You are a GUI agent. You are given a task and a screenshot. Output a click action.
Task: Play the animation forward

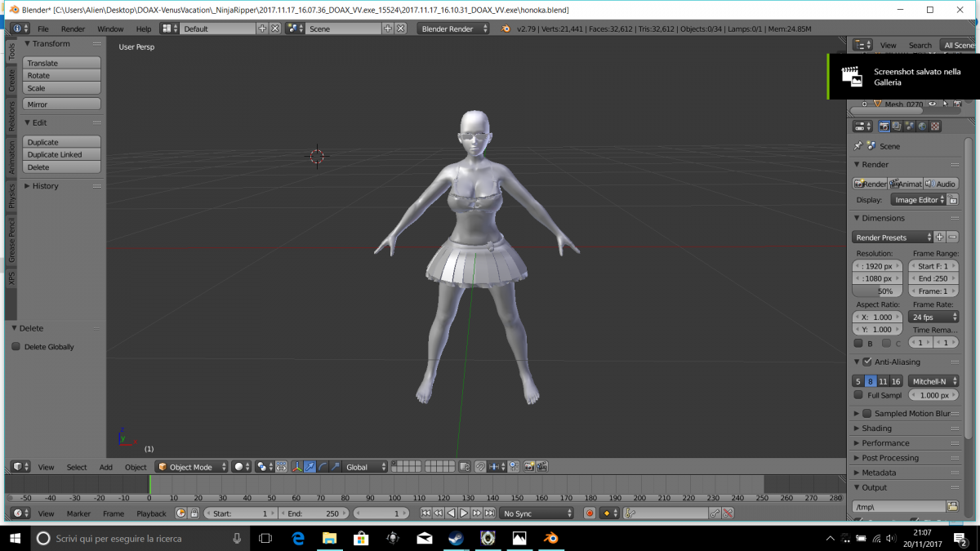[464, 513]
